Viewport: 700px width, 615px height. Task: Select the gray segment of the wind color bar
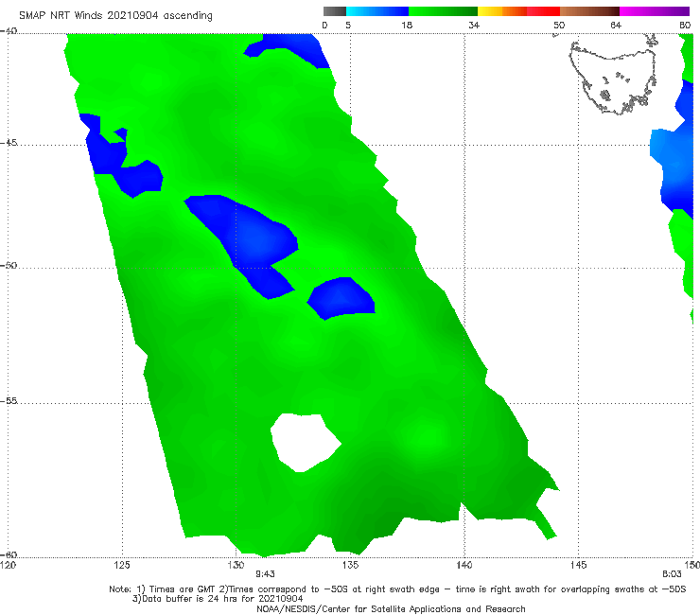[335, 11]
